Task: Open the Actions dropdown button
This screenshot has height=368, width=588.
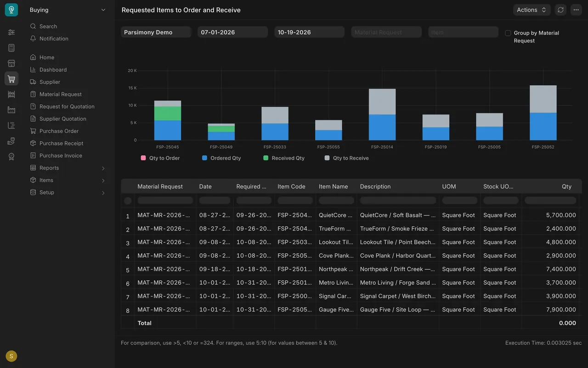Action: (531, 10)
